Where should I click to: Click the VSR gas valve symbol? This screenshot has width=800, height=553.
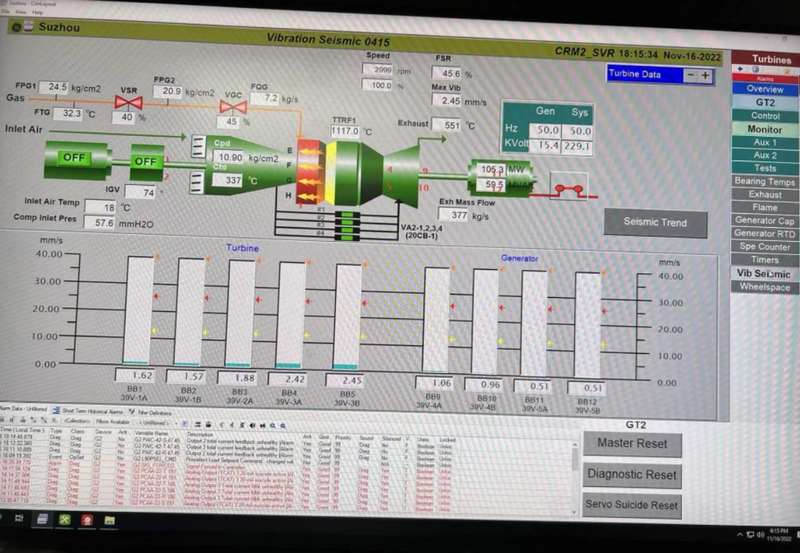click(x=127, y=102)
